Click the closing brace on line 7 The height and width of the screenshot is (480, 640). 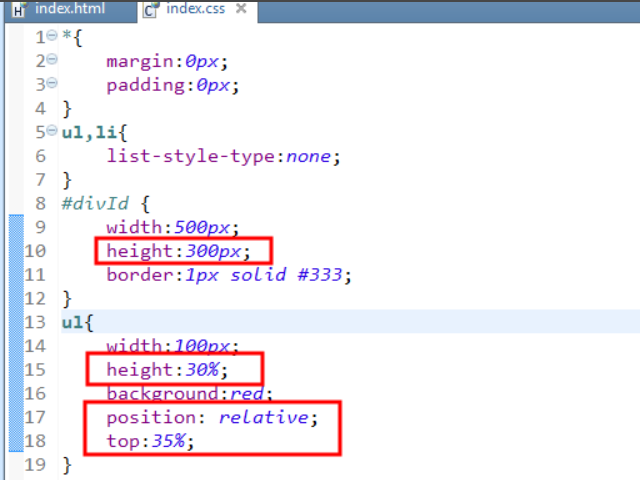[67, 180]
